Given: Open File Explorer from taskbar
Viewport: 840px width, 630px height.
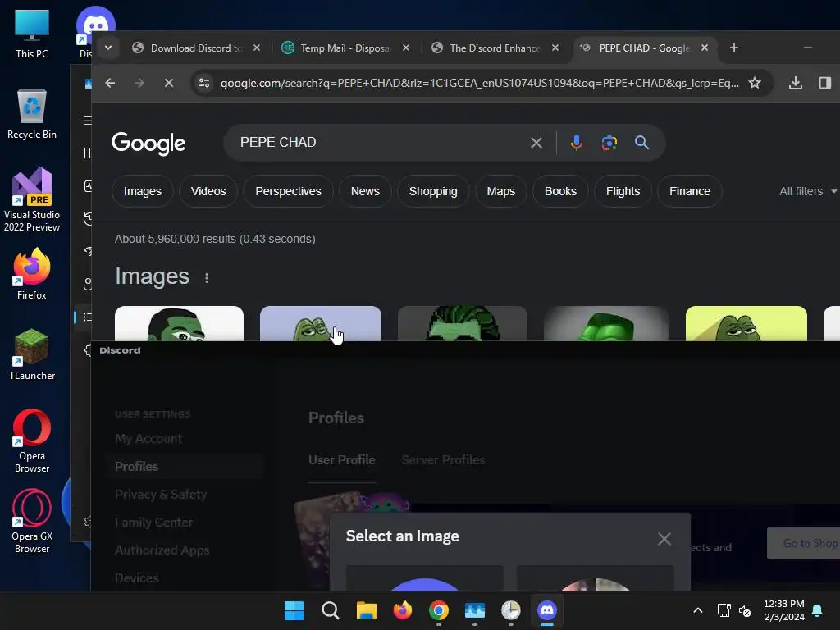Looking at the screenshot, I should [x=367, y=610].
